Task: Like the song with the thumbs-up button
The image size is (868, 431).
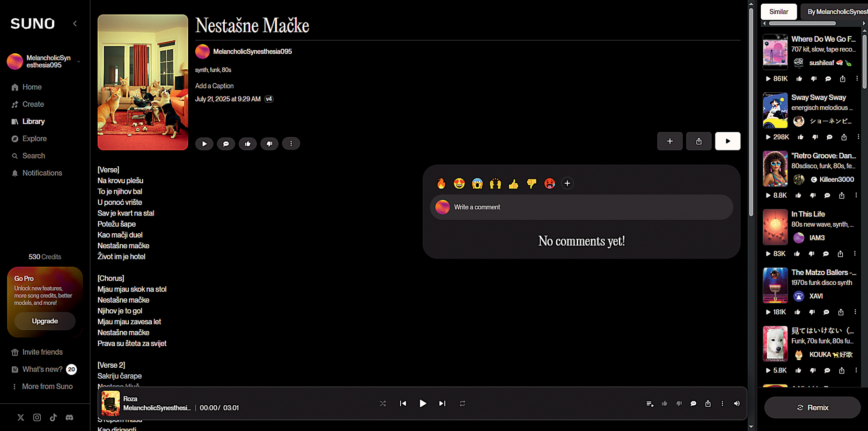Action: (x=248, y=144)
